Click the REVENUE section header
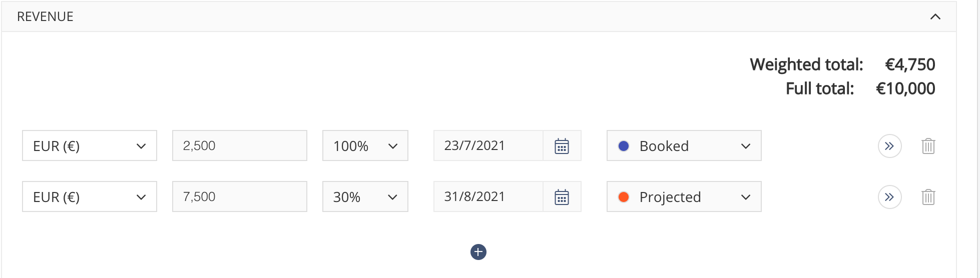This screenshot has height=278, width=980. [x=479, y=16]
